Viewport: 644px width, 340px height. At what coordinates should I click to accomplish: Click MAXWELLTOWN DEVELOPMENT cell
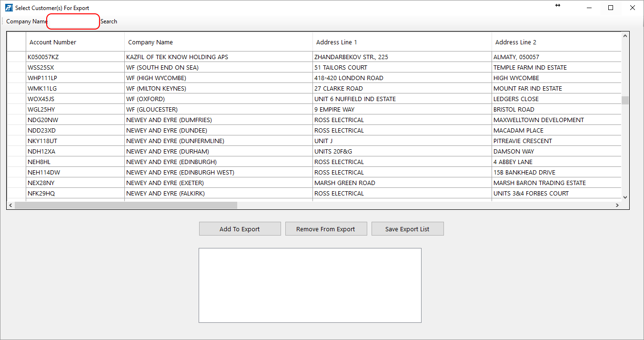[556, 120]
